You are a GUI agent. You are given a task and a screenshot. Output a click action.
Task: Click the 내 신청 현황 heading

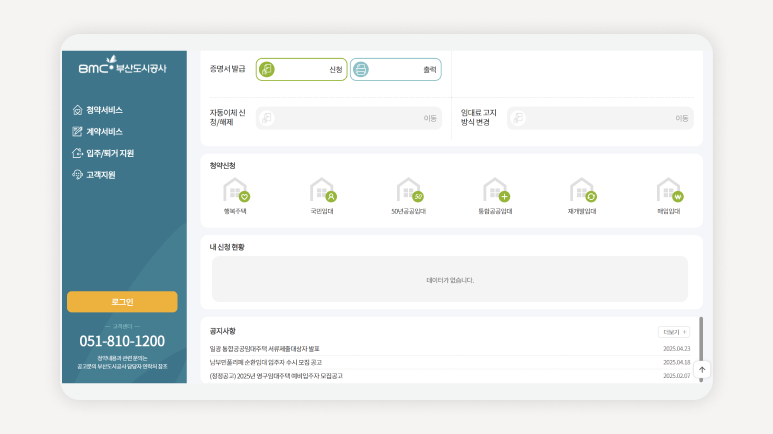pos(227,247)
